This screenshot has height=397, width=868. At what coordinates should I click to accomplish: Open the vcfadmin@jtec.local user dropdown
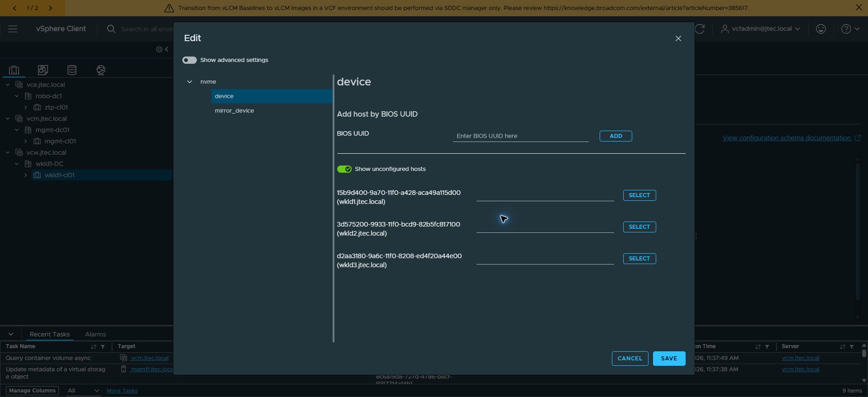click(x=760, y=29)
